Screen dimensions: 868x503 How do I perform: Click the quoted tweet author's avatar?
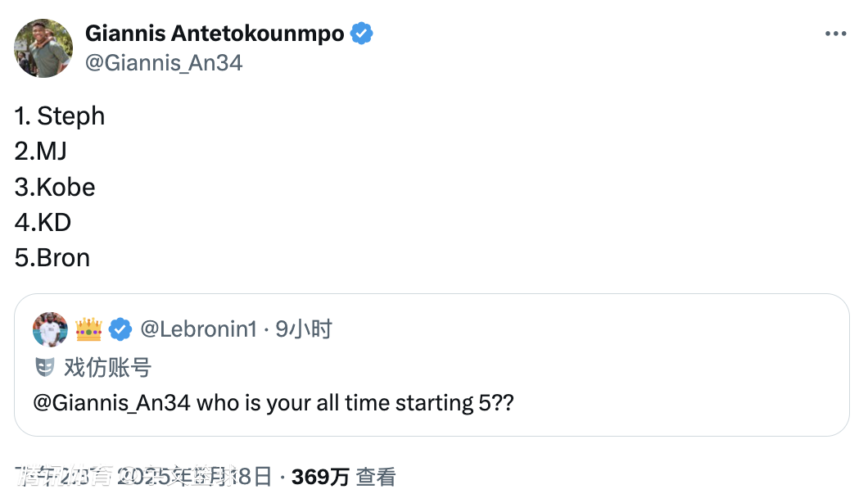coord(51,329)
